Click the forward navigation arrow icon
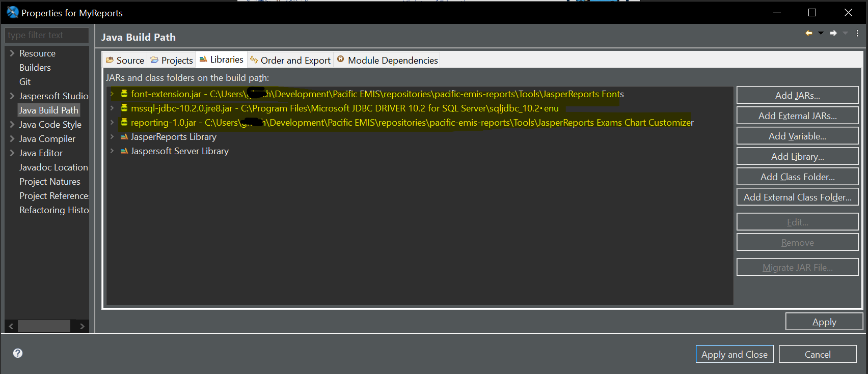This screenshot has height=374, width=868. 833,33
